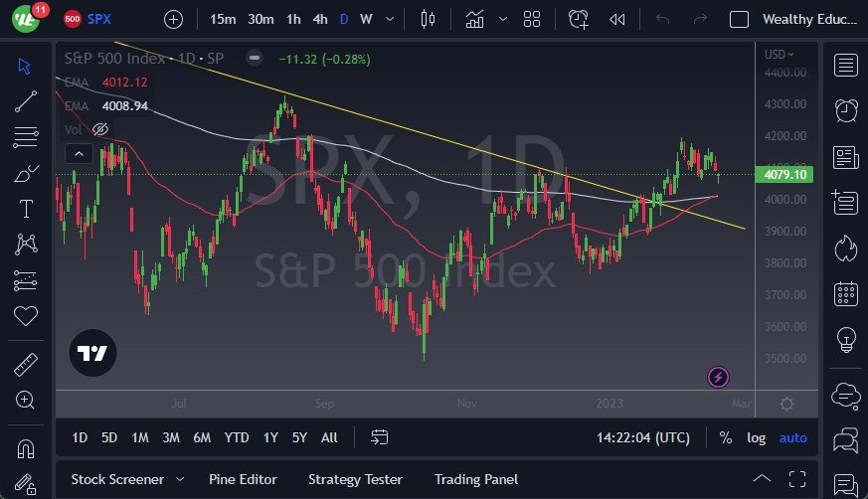
Task: Click the 14:22:04 (UTC) timezone clock
Action: point(642,437)
